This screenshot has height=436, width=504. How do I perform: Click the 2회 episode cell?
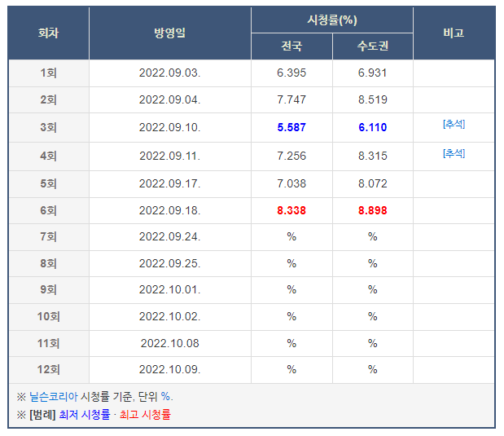coord(49,99)
